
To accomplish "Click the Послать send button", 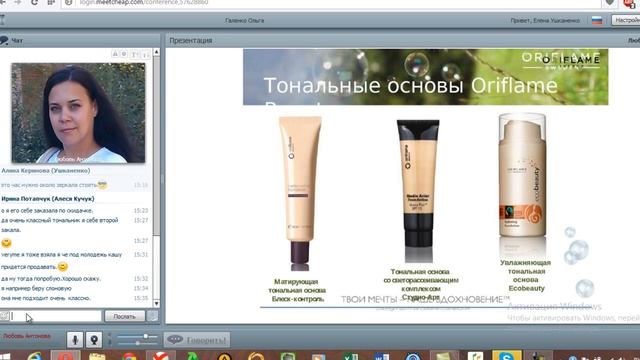I will (124, 316).
